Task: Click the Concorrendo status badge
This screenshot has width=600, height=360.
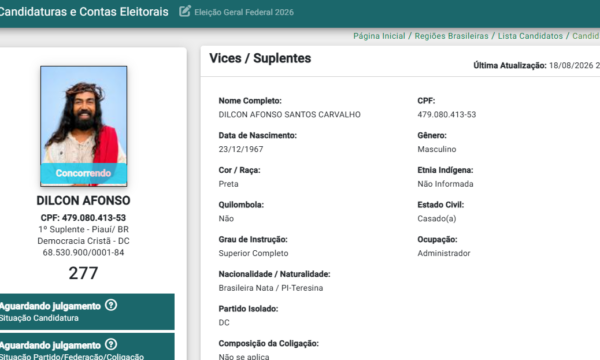Action: pos(83,173)
